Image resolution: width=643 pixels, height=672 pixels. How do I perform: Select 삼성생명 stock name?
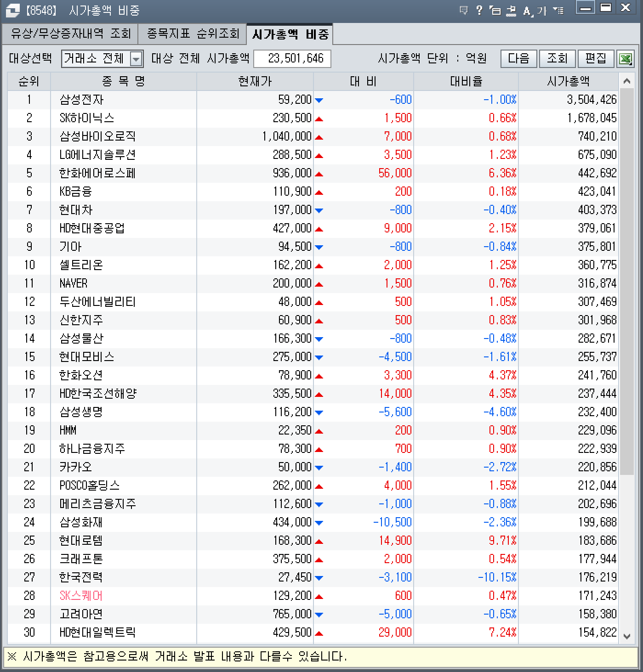[x=81, y=412]
